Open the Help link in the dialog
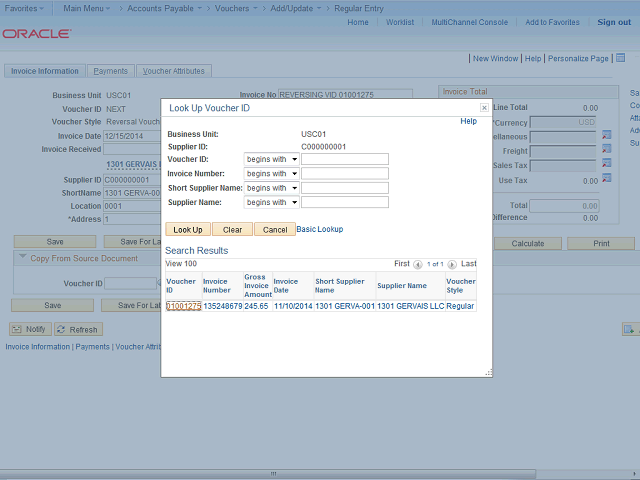Viewport: 640px width, 480px height. [468, 121]
